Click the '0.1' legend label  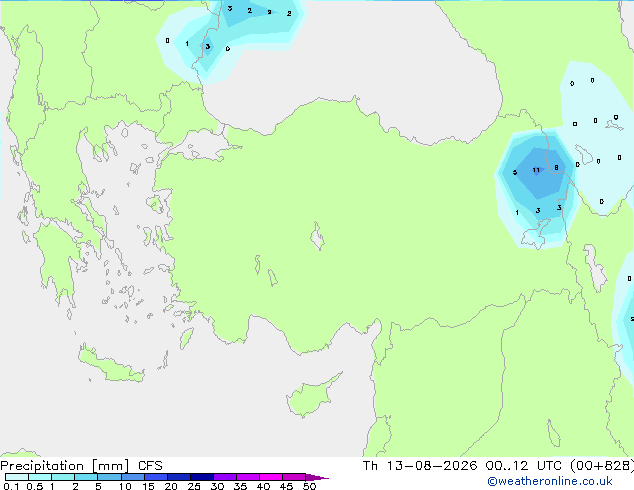(x=11, y=486)
